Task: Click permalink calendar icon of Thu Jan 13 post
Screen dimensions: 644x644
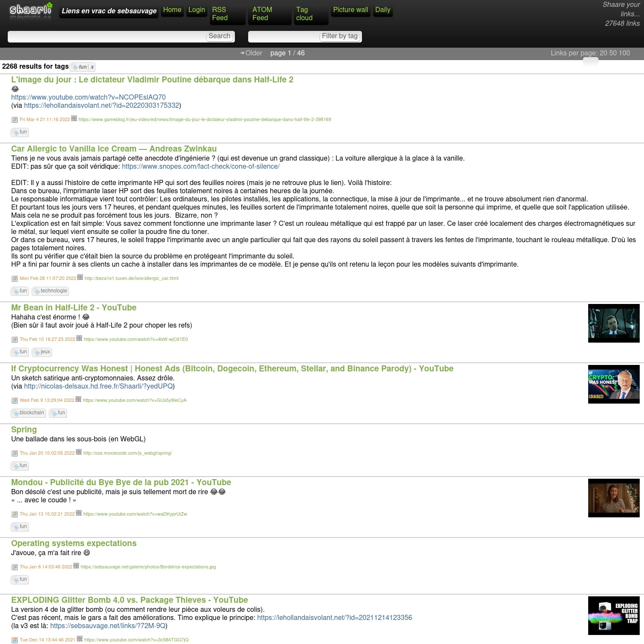Action: coord(15,514)
